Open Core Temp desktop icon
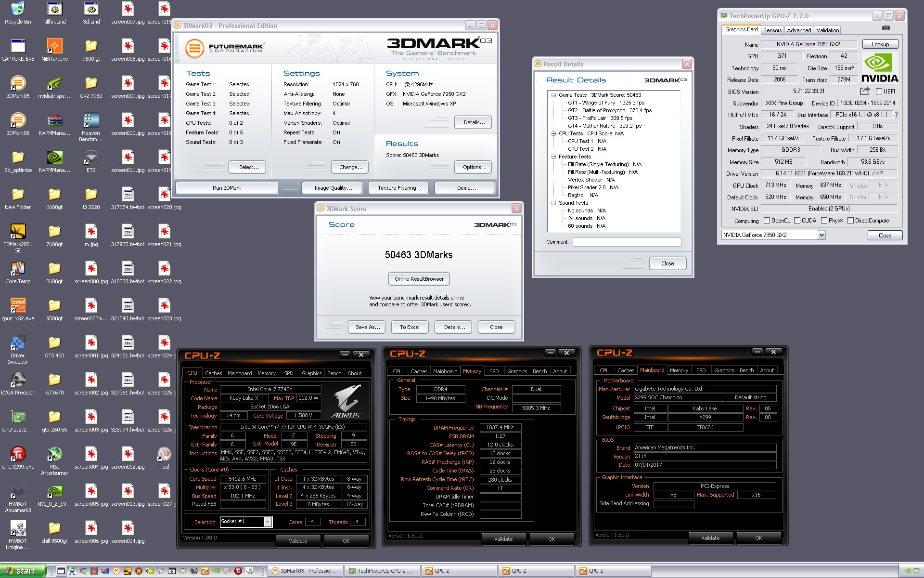The image size is (924, 578). (x=18, y=273)
